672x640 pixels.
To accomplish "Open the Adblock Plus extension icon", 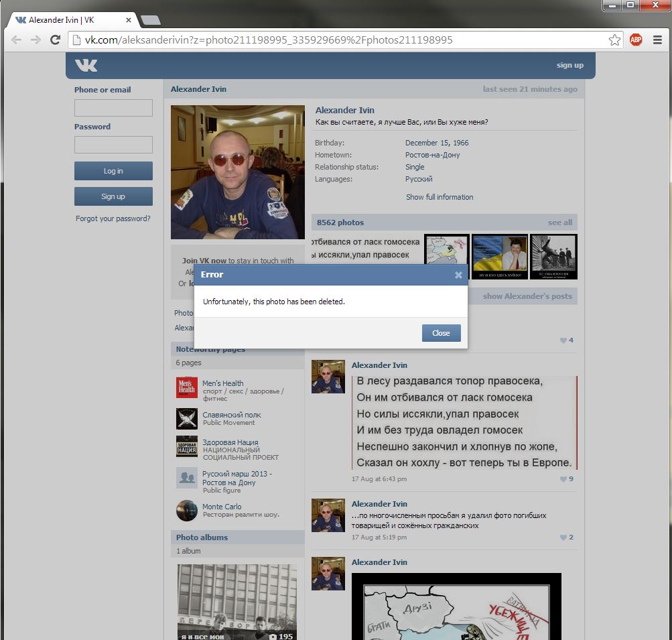I will coord(636,40).
